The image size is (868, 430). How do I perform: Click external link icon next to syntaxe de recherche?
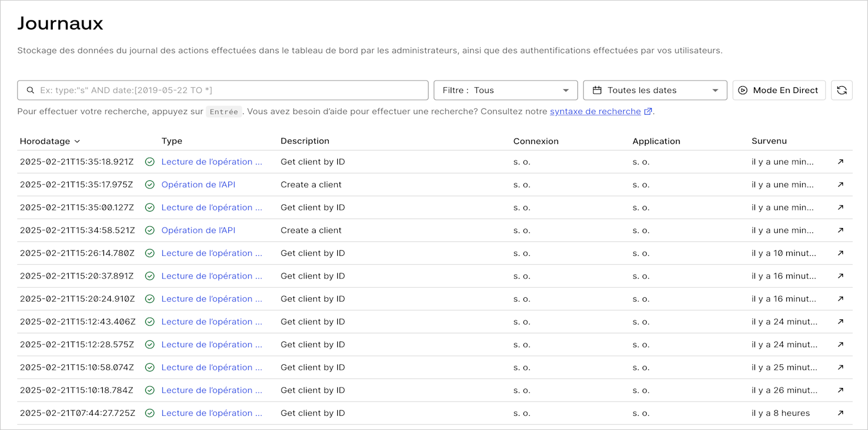point(648,112)
